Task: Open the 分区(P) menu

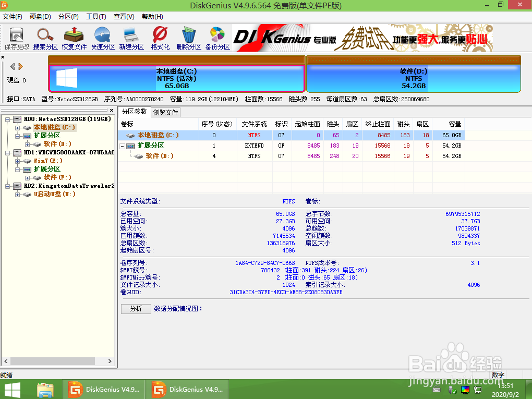Action: tap(68, 17)
